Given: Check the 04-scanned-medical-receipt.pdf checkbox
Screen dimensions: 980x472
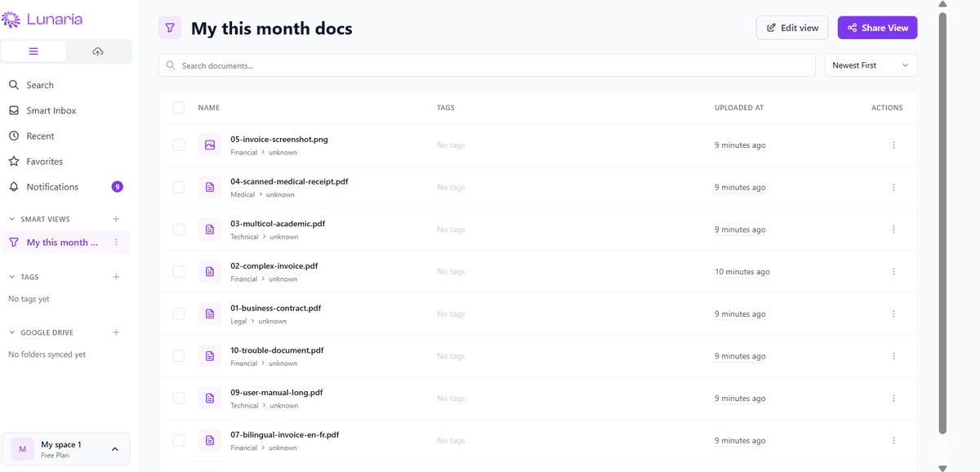Looking at the screenshot, I should (179, 187).
